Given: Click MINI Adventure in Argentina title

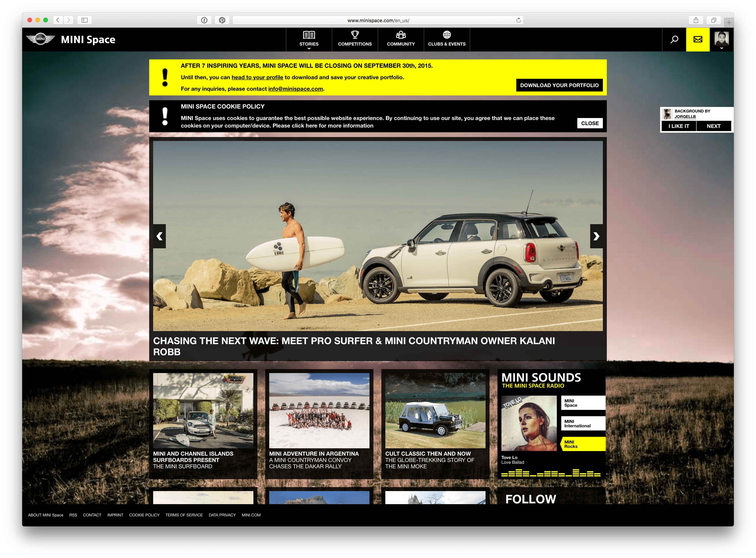Looking at the screenshot, I should 314,454.
